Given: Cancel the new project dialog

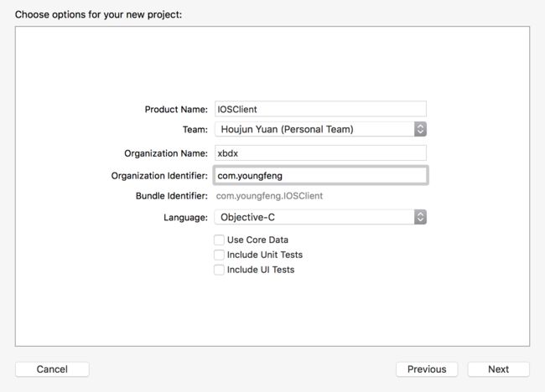Looking at the screenshot, I should (52, 369).
